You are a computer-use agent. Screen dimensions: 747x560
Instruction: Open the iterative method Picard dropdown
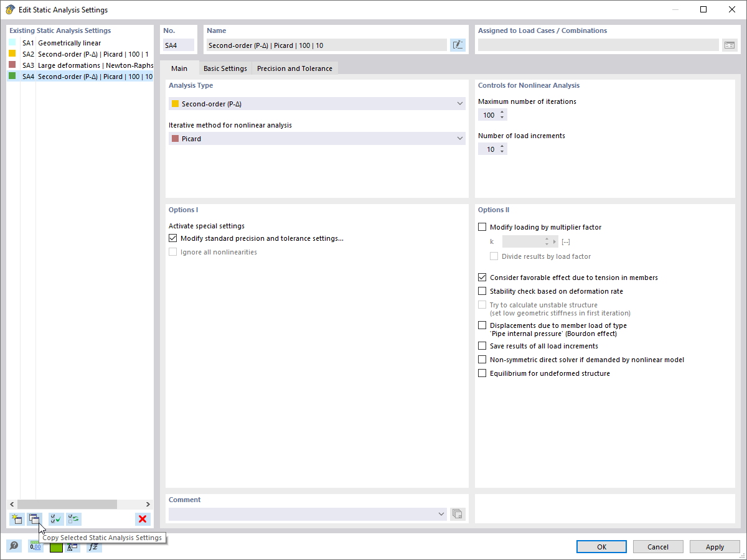pos(460,138)
